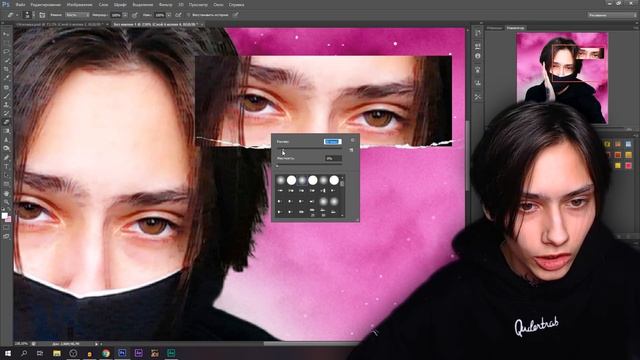Select the Move tool
640x360 pixels.
point(6,34)
